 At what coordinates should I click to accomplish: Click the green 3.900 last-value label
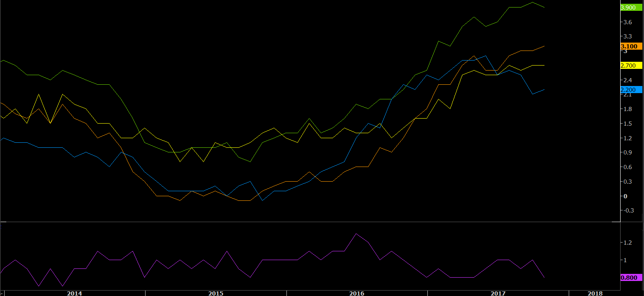tap(631, 8)
